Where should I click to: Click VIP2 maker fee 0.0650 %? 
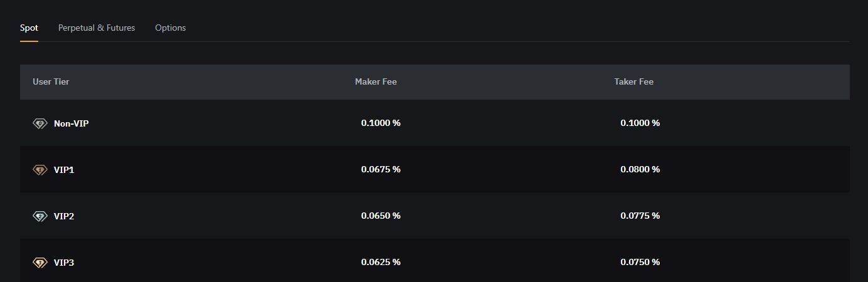[x=381, y=216]
